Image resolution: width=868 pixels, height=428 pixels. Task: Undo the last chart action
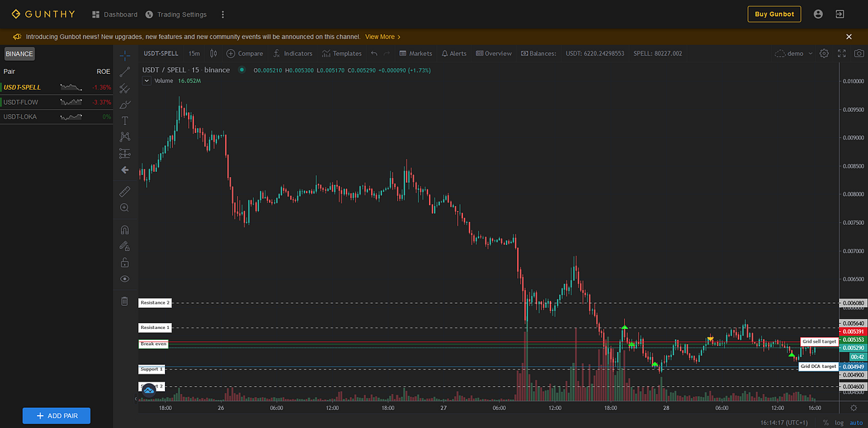(x=374, y=53)
